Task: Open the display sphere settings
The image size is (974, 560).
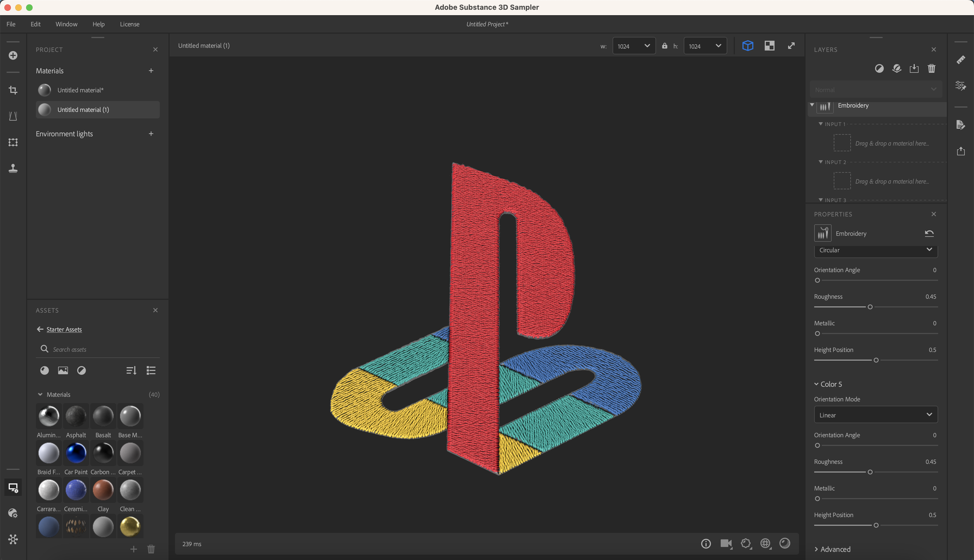Action: (x=785, y=543)
